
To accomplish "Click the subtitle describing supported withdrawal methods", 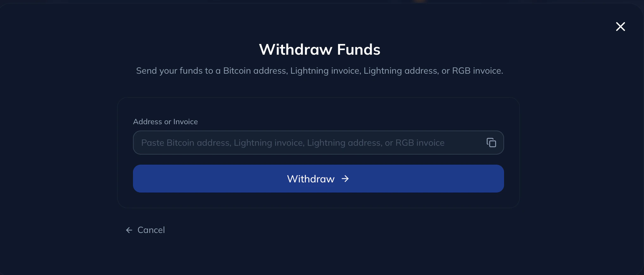I will (x=319, y=71).
